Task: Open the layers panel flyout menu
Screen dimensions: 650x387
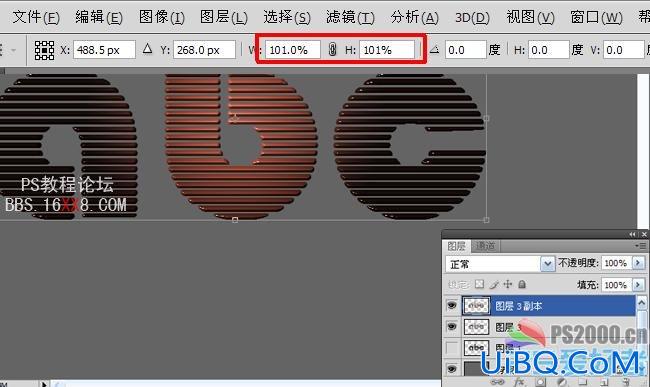Action: click(x=640, y=246)
